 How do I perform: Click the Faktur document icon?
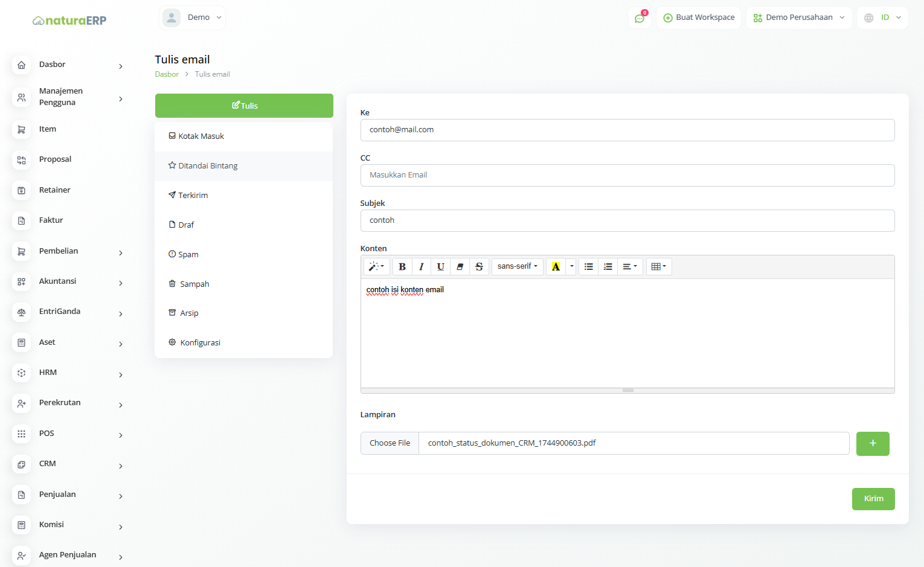pos(22,220)
